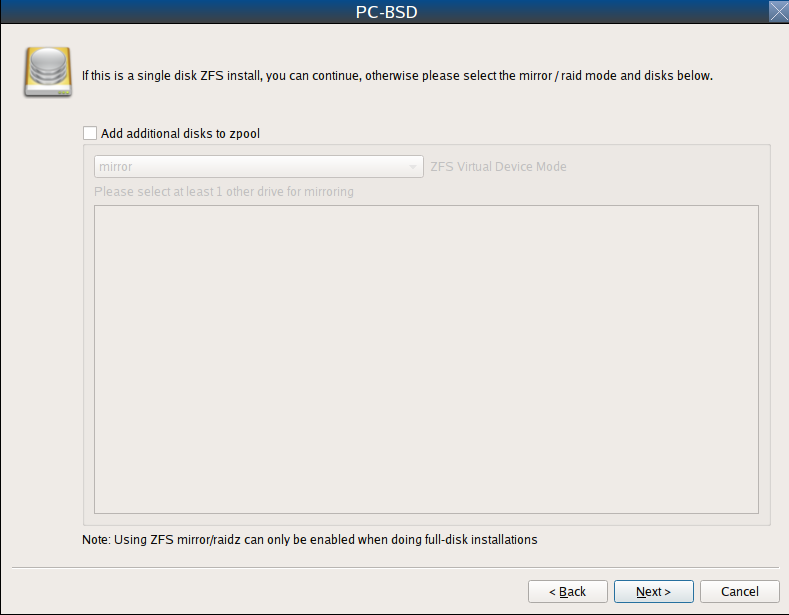Continue the install with Next button
Screen dimensions: 789x615
click(x=654, y=591)
